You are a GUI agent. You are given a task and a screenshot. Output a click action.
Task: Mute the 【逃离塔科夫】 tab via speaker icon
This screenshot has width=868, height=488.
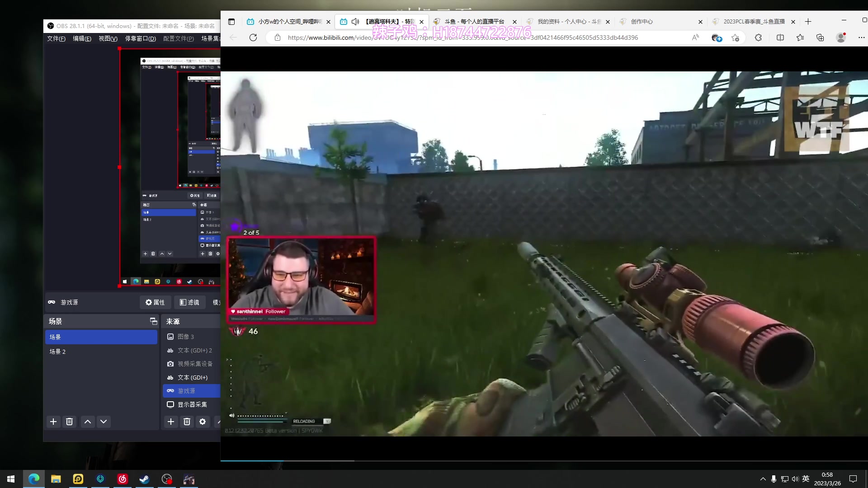tap(355, 22)
